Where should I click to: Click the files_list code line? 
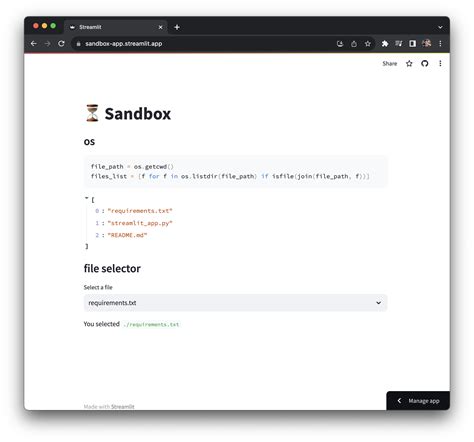pyautogui.click(x=230, y=176)
